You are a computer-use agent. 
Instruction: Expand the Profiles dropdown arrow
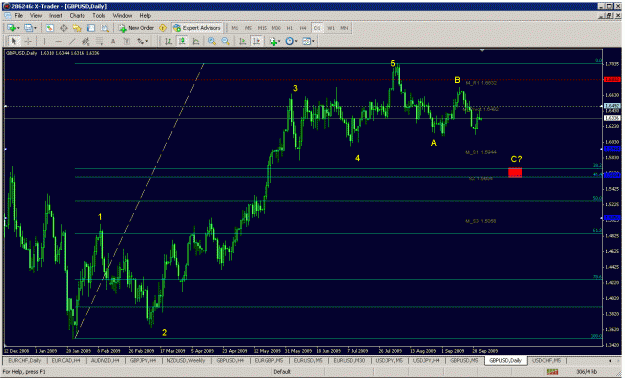tap(35, 28)
